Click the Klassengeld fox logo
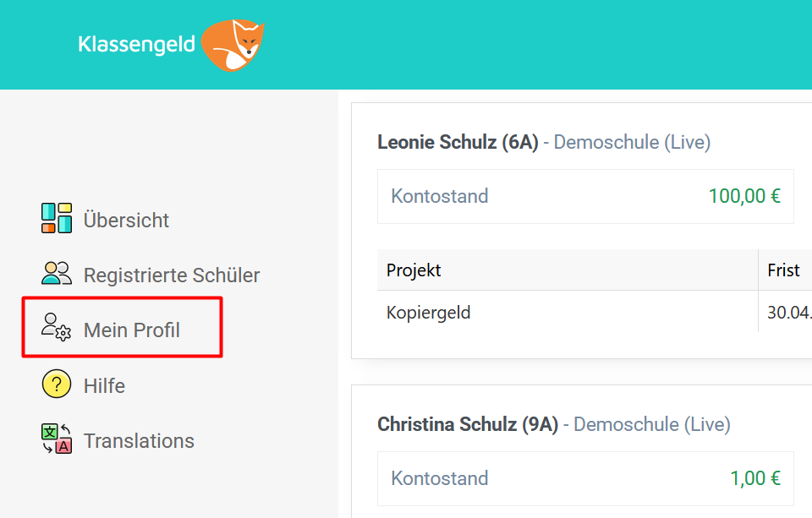 [x=233, y=45]
